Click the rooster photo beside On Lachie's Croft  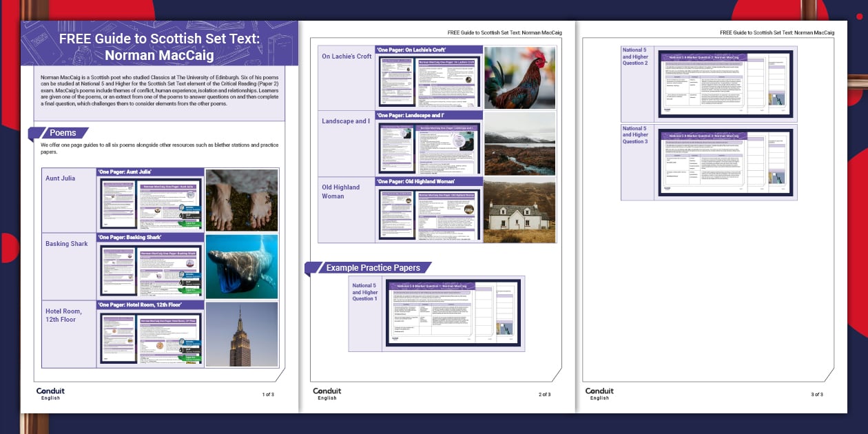pos(519,78)
